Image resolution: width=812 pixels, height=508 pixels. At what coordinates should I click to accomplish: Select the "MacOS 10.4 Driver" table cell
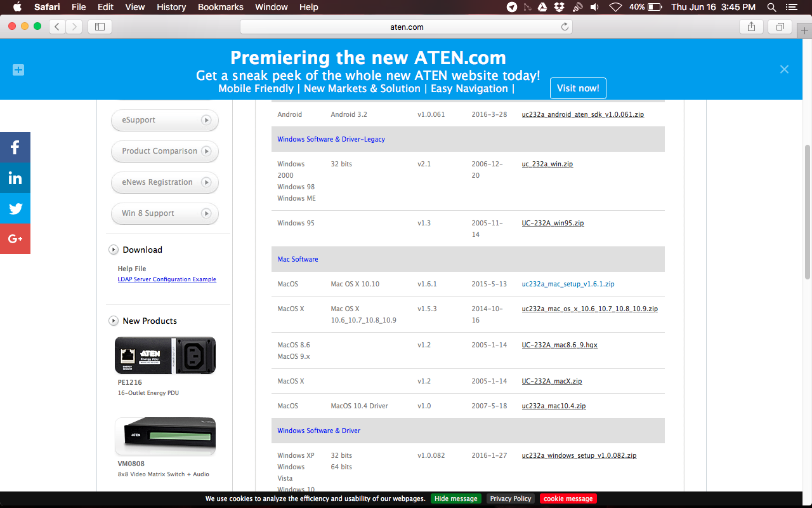coord(359,406)
